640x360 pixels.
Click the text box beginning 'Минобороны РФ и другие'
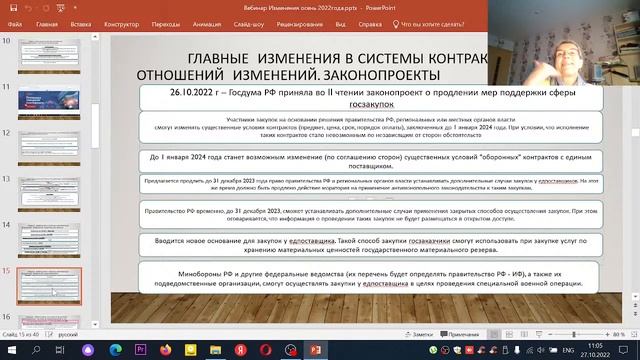[369, 278]
